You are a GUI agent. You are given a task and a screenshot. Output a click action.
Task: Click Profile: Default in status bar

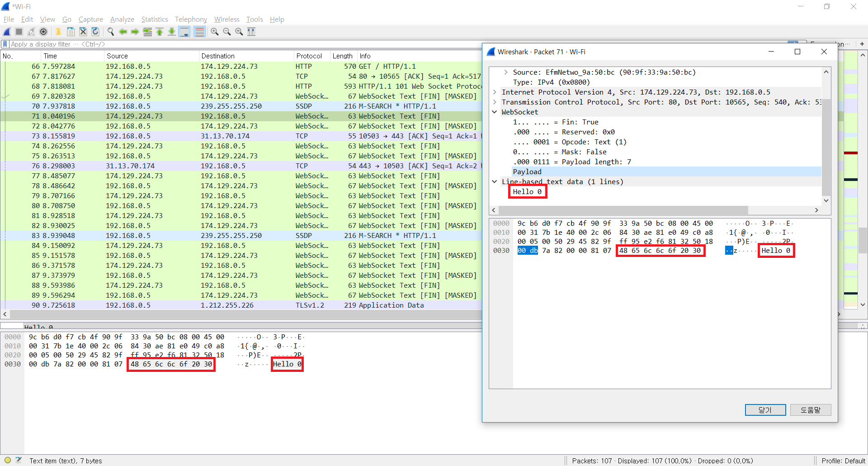(x=843, y=461)
